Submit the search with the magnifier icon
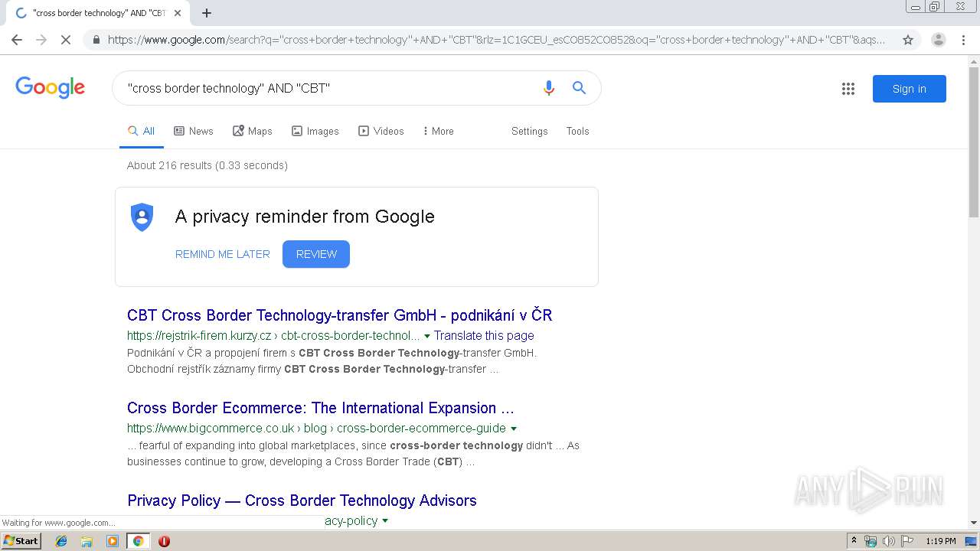Screen dimensions: 980x551 [580, 88]
